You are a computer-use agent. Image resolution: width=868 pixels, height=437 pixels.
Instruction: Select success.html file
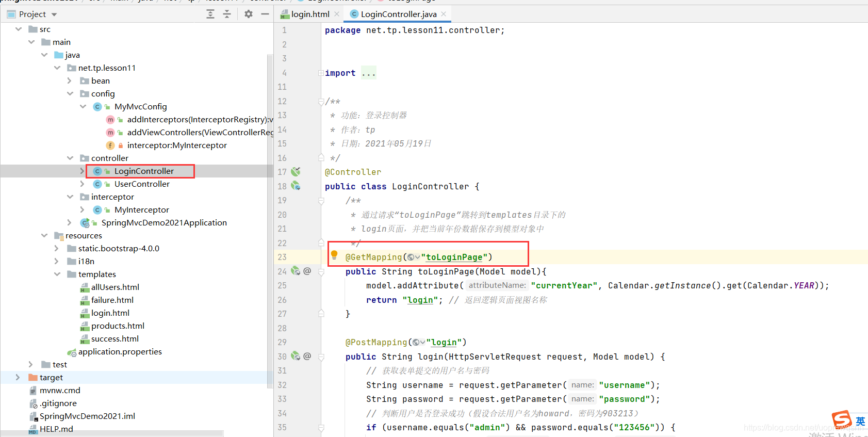point(114,339)
